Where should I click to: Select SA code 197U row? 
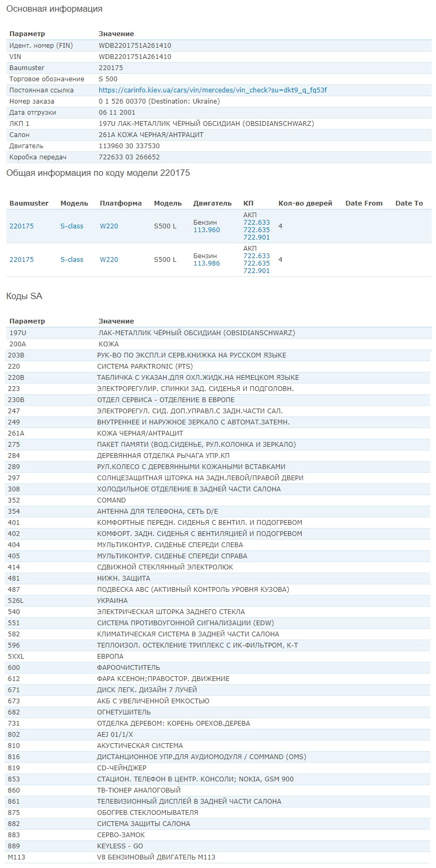pos(219,333)
